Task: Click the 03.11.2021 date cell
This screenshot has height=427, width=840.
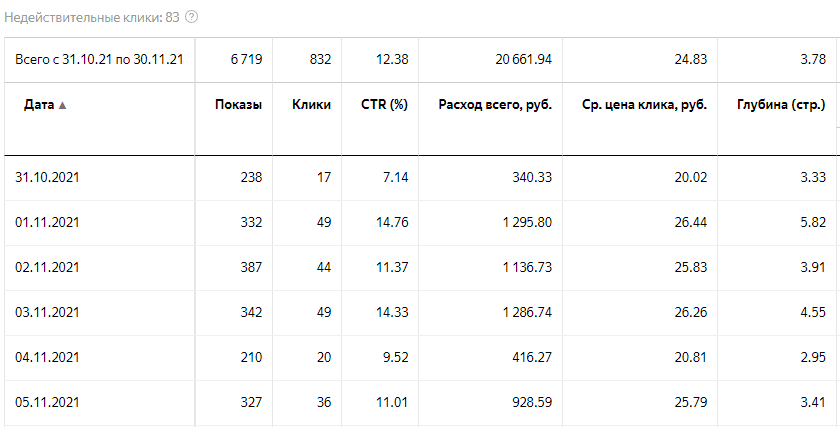Action: tap(46, 312)
